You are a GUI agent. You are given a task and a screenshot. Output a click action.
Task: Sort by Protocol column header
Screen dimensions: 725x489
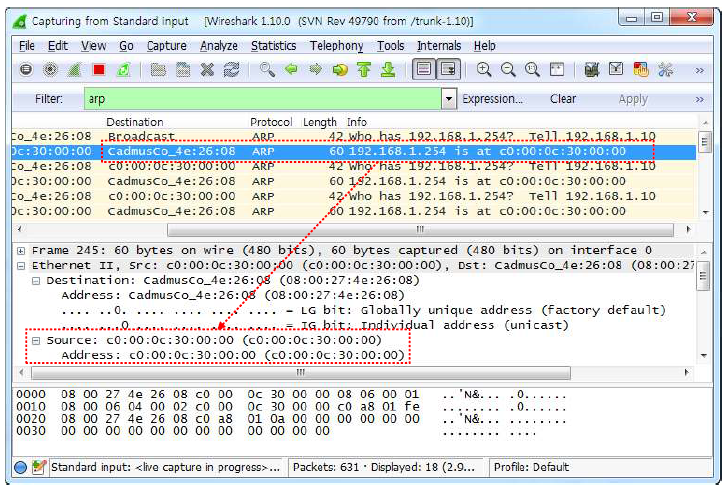pos(271,122)
